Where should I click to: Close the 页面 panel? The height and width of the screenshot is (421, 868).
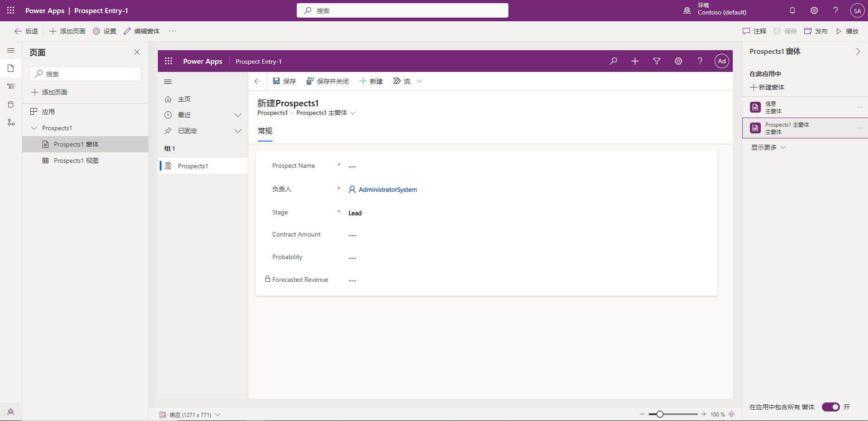click(137, 52)
